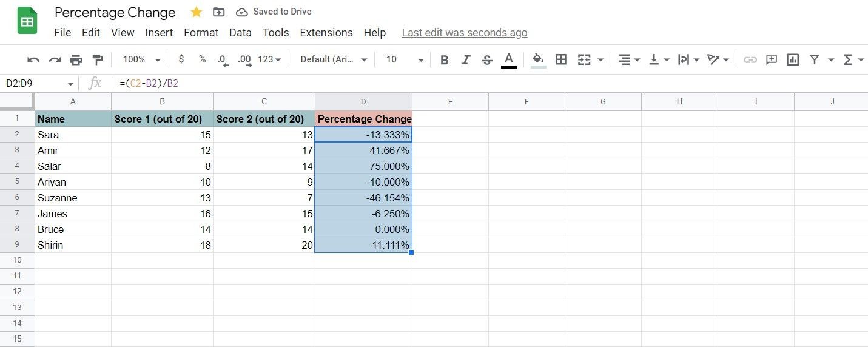
Task: Open the Help menu
Action: pos(374,33)
